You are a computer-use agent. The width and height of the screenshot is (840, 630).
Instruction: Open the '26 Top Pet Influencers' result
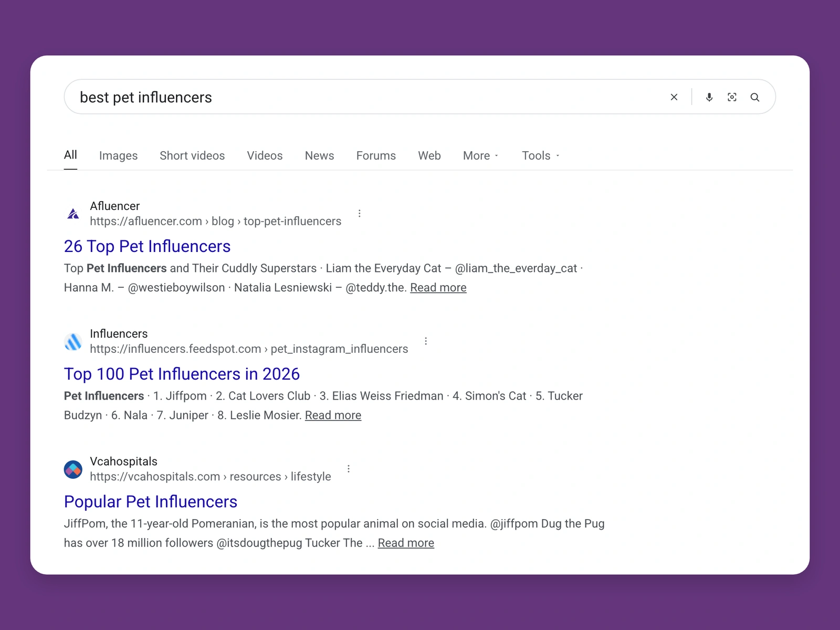tap(147, 246)
